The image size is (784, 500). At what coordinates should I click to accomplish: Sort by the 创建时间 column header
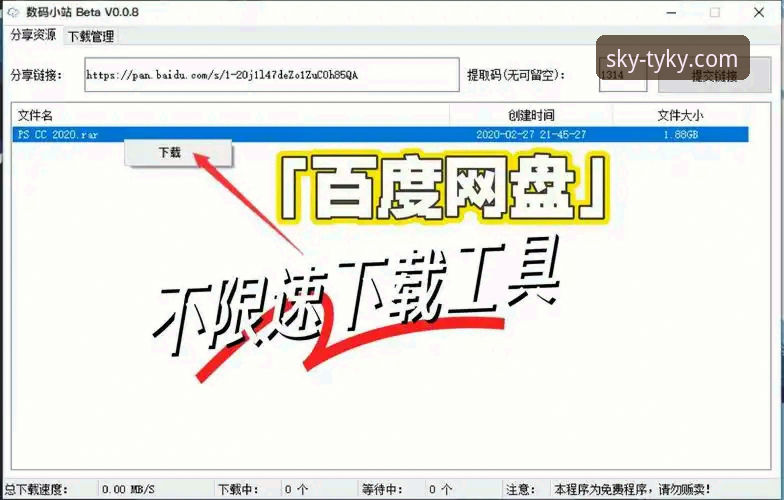(x=531, y=116)
